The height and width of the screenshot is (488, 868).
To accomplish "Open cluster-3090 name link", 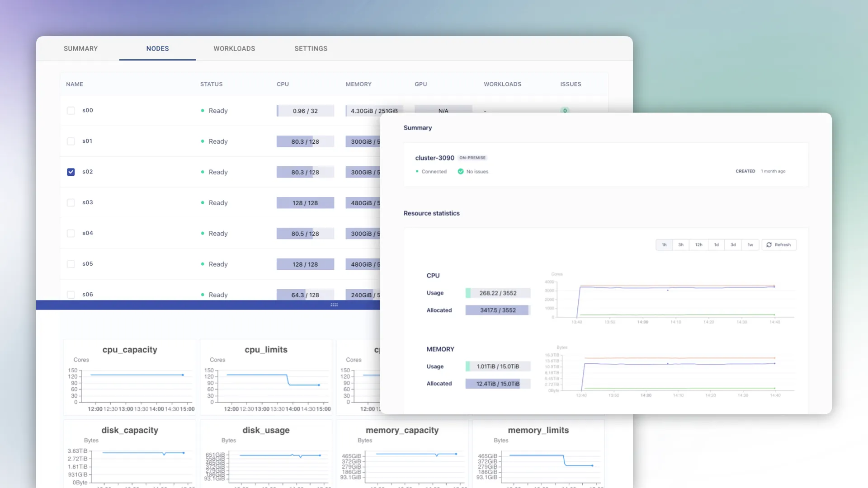I will click(x=434, y=158).
